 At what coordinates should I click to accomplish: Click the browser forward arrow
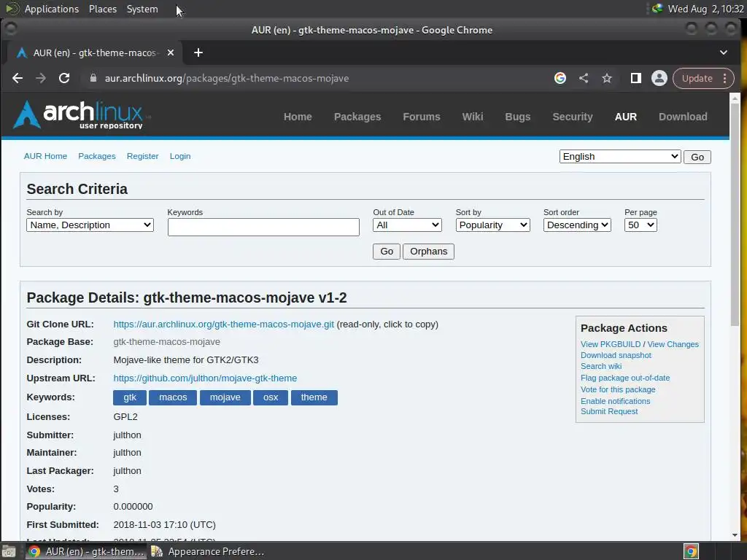click(41, 78)
